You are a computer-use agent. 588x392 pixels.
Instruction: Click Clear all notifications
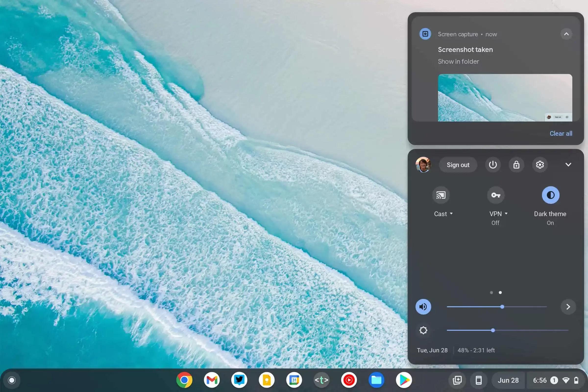tap(561, 134)
